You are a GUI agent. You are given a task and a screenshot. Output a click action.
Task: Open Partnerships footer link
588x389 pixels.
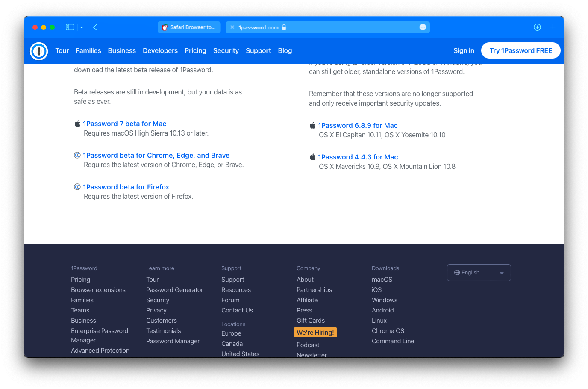[x=315, y=290]
